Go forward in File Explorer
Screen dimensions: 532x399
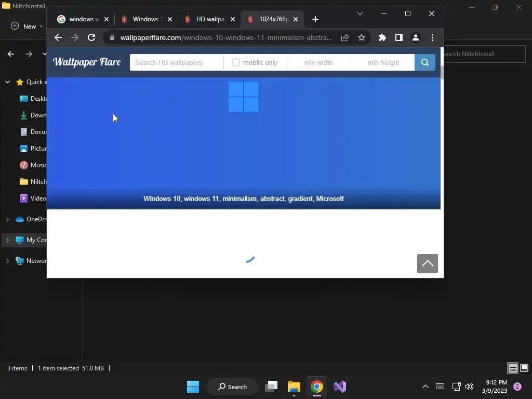click(x=29, y=54)
